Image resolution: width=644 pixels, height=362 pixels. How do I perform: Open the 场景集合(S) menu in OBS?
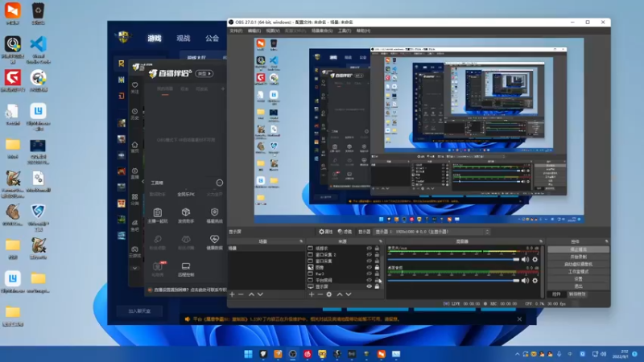(322, 31)
